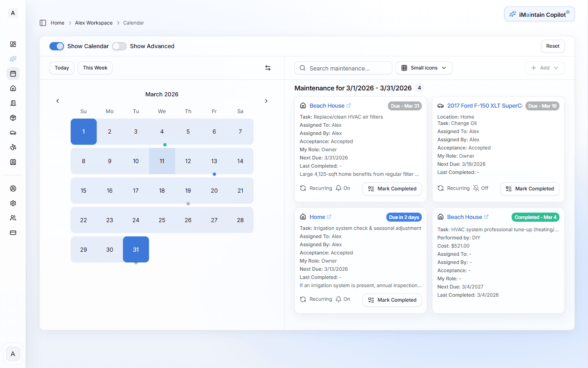The width and height of the screenshot is (588, 368).
Task: Select the pets paw-print sidebar icon
Action: [13, 147]
